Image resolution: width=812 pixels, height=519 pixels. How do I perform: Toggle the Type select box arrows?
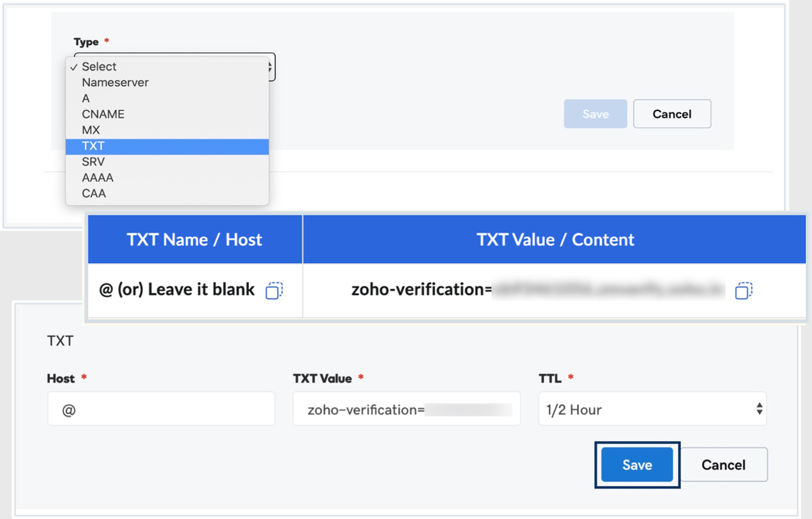(x=271, y=67)
